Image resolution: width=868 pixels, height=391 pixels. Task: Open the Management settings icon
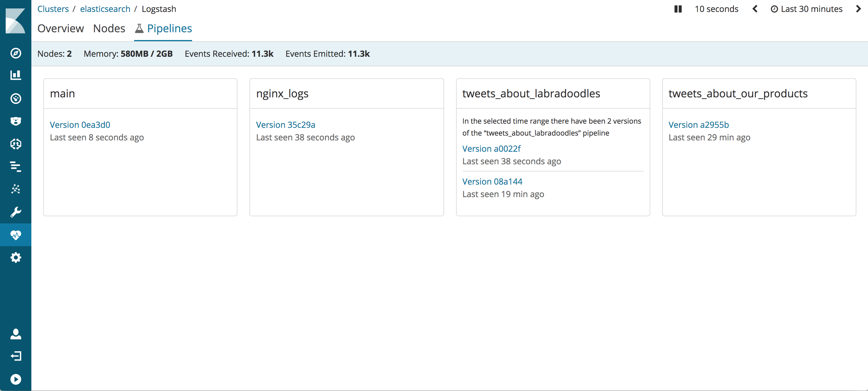(15, 257)
